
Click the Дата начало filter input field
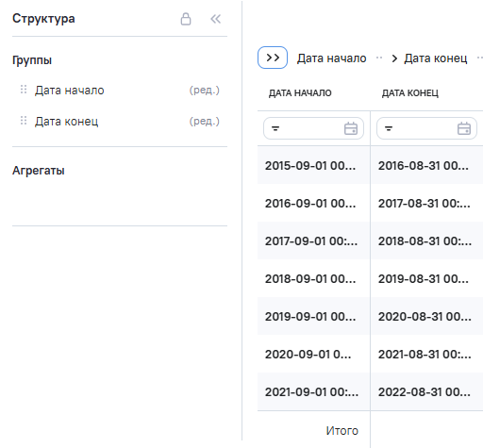point(313,128)
